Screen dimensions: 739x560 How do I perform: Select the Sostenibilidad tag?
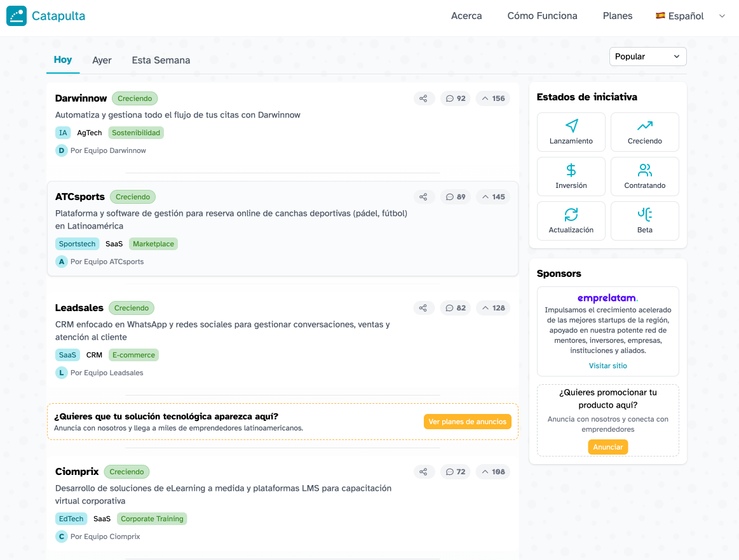click(x=136, y=133)
